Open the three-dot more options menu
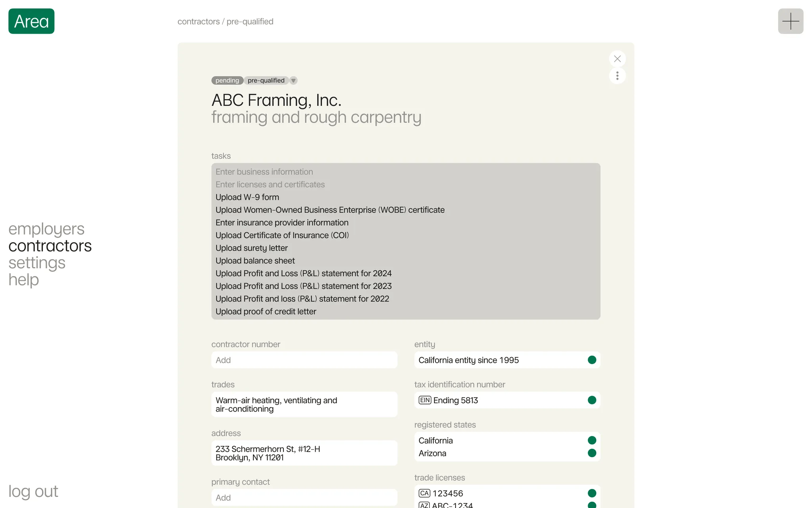Viewport: 812px width, 508px height. pyautogui.click(x=617, y=76)
